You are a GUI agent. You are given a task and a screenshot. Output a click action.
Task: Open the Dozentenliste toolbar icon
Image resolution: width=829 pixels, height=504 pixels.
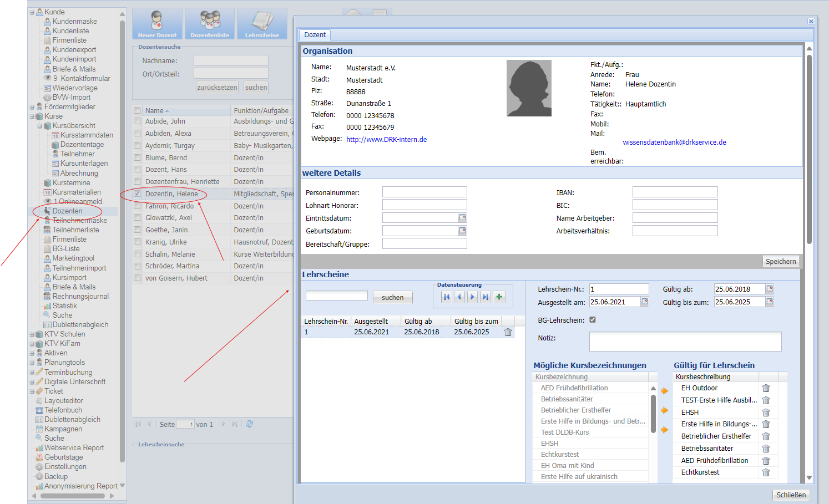tap(210, 24)
